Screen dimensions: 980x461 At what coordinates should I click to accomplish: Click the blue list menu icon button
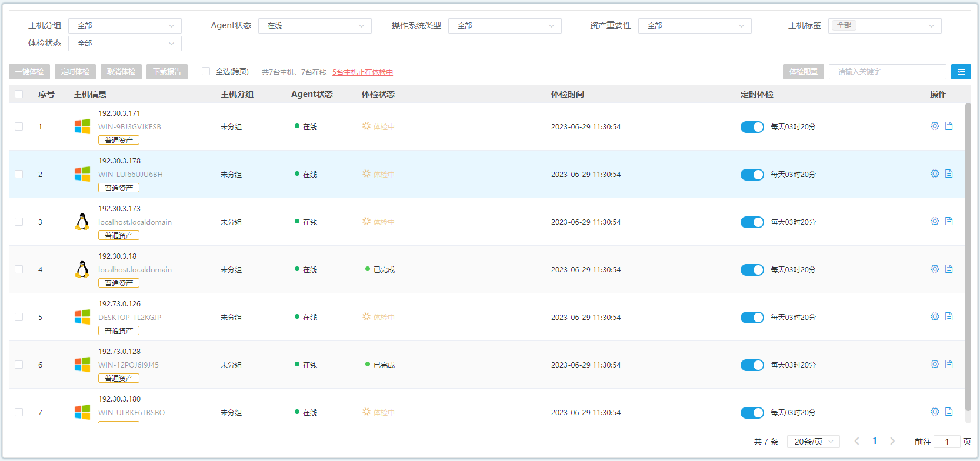tap(961, 72)
